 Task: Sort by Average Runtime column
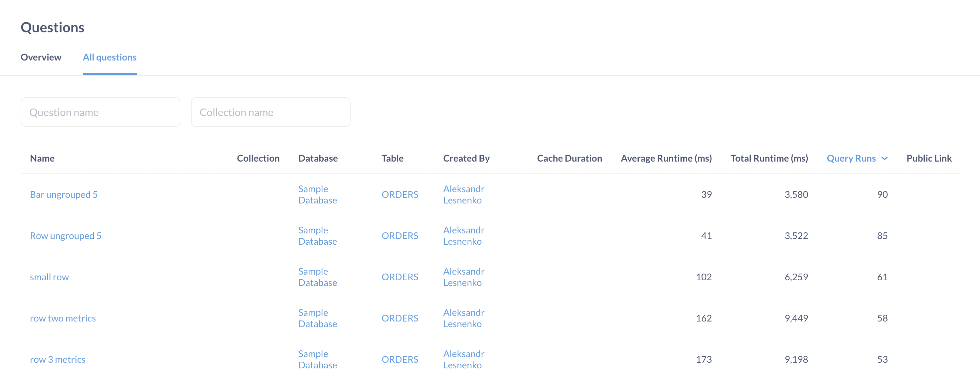point(666,158)
